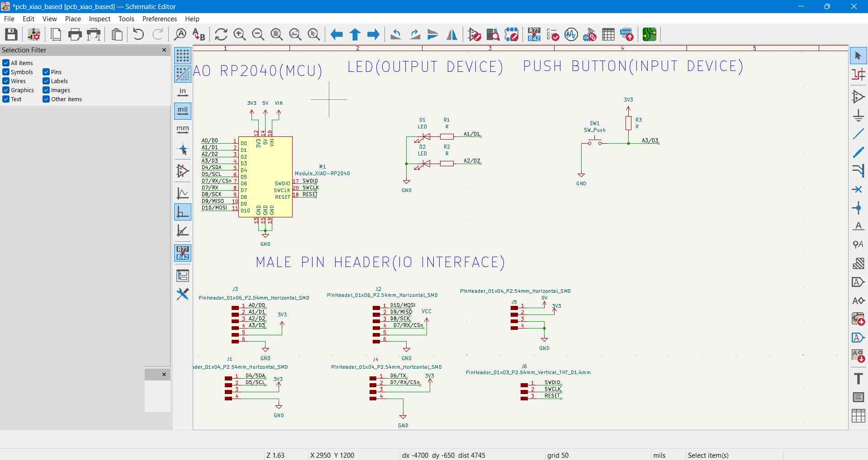Image resolution: width=868 pixels, height=460 pixels.
Task: Generate the Bill of Materials
Action: [x=627, y=34]
